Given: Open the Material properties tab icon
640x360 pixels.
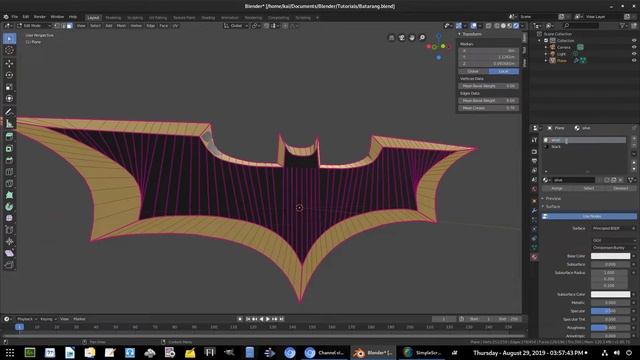Looking at the screenshot, I should click(x=534, y=257).
